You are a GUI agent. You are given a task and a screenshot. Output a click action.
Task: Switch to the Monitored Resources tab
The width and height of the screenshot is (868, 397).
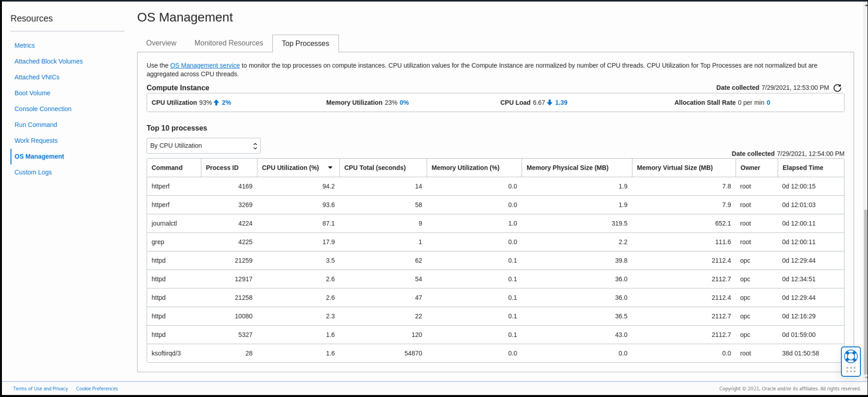pyautogui.click(x=229, y=43)
